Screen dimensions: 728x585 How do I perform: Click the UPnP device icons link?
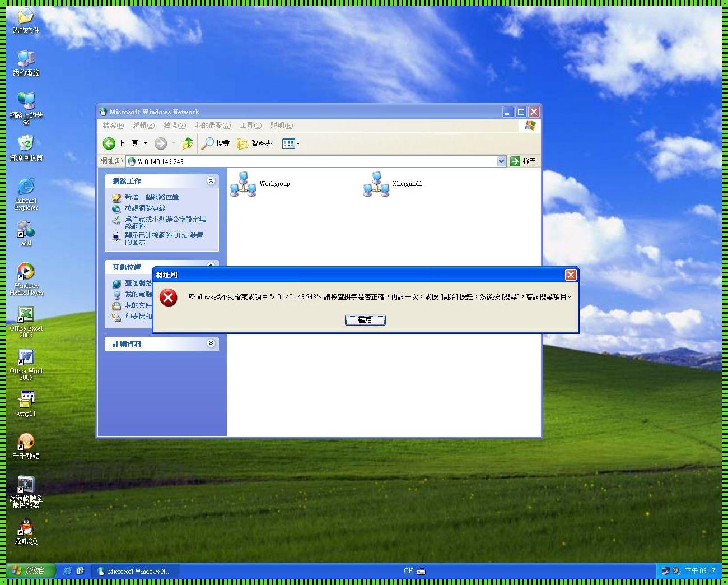click(x=164, y=238)
